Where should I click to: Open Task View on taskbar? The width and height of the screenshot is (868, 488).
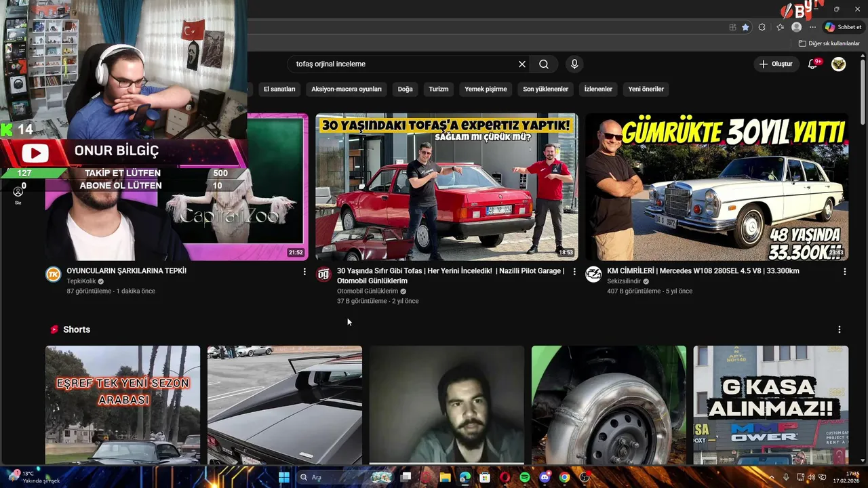[x=406, y=477]
